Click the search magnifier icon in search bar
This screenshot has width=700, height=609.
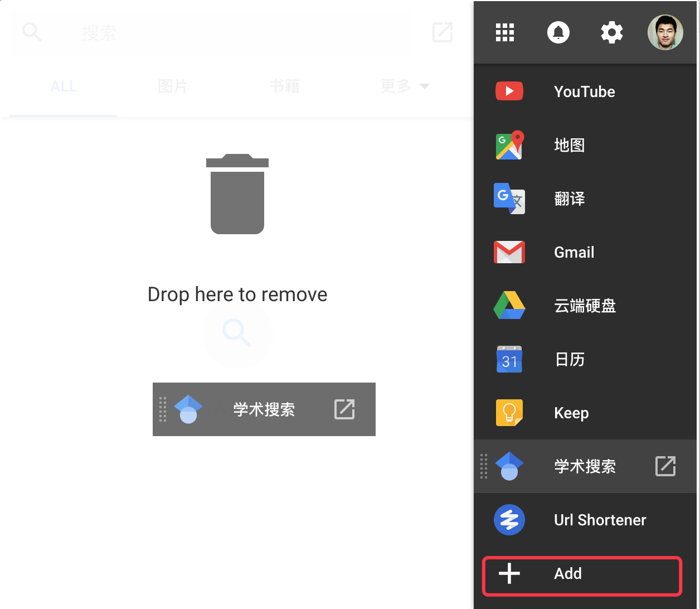pos(32,32)
